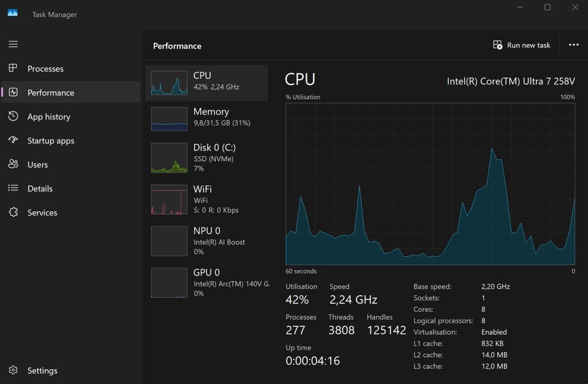
Task: Click the Utilisation 42% value
Action: pos(297,299)
